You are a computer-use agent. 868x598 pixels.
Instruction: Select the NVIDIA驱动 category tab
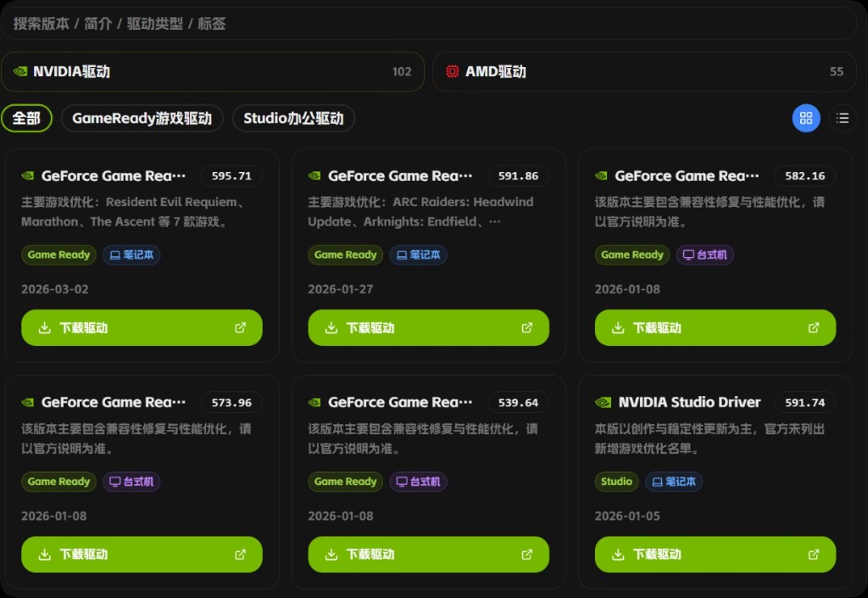213,71
